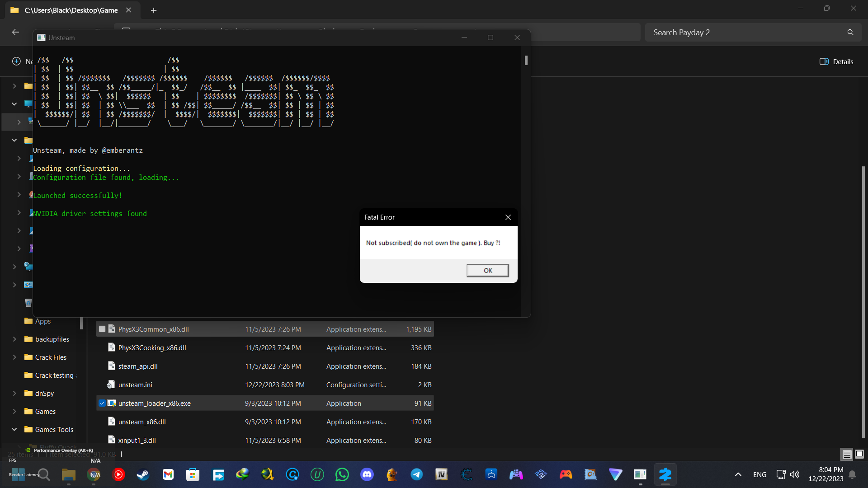Select the steam_api.dll file
This screenshot has width=868, height=488.
(138, 366)
